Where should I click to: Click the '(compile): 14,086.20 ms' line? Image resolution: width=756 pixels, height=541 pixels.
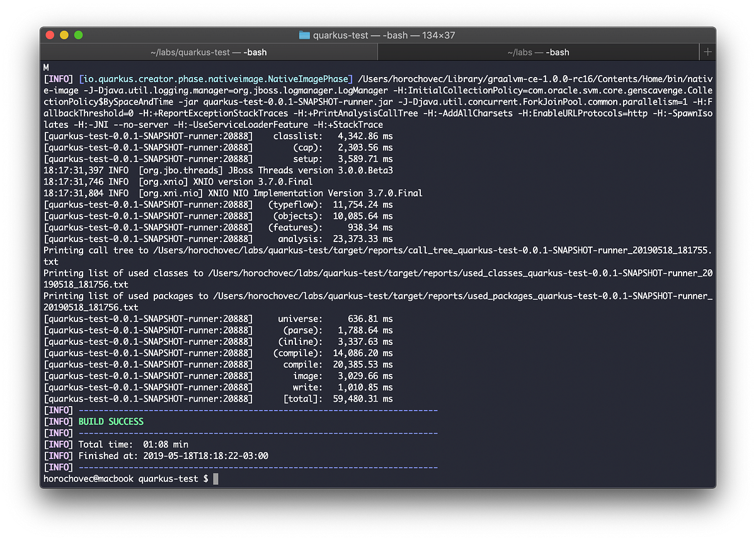coord(218,353)
